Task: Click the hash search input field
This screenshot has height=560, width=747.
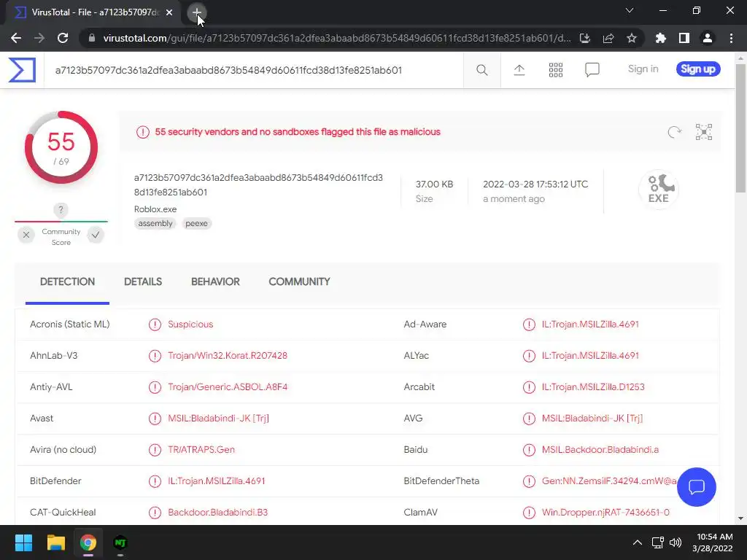Action: click(253, 70)
